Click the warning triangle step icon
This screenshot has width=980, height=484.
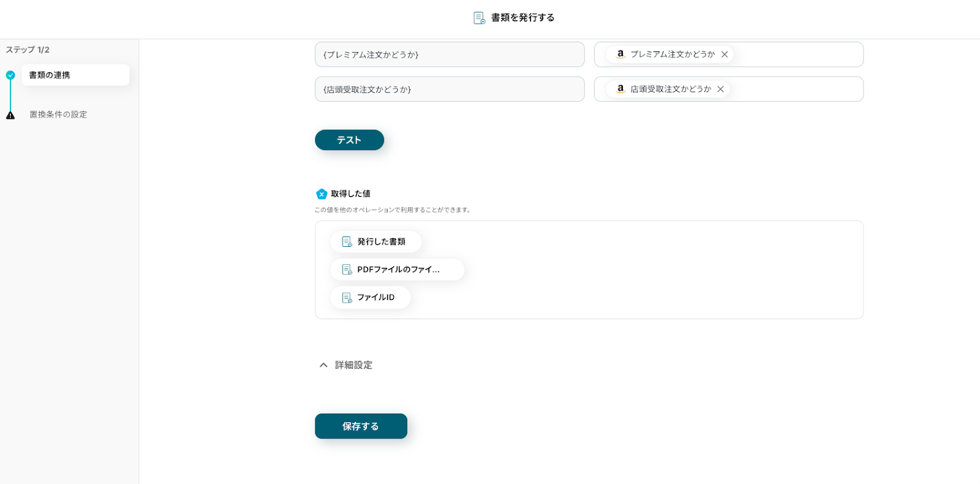10,115
